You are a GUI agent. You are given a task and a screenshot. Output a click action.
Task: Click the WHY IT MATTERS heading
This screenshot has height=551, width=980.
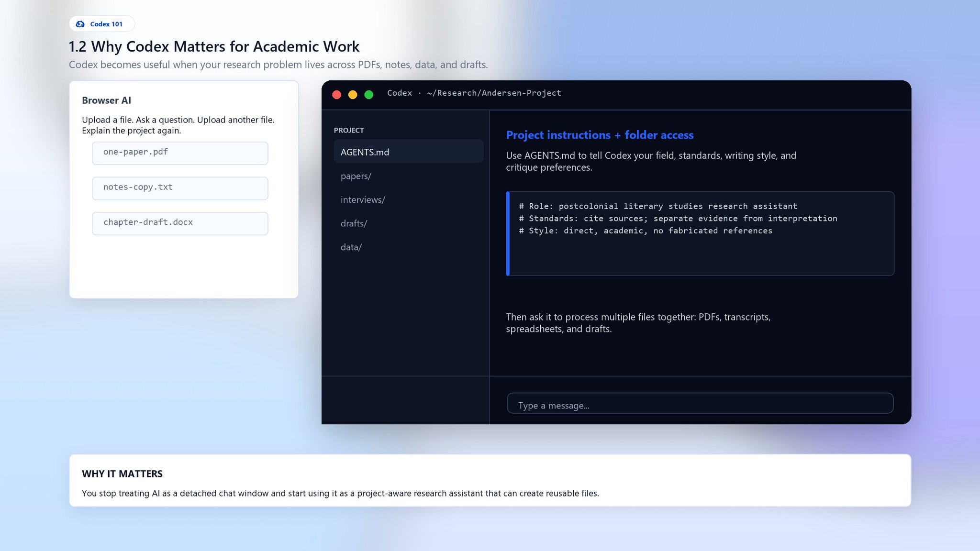pos(122,474)
